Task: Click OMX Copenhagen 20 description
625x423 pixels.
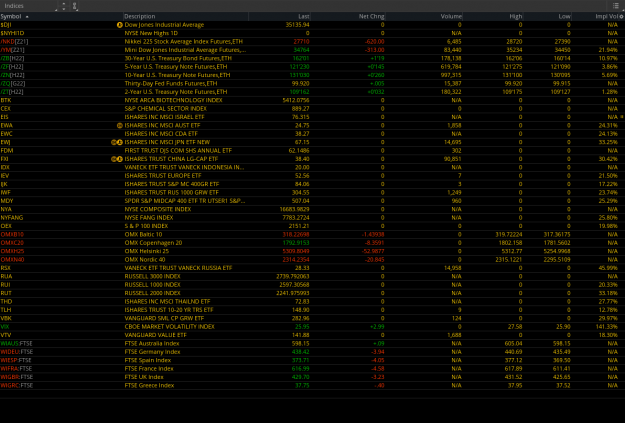Action: coord(153,243)
